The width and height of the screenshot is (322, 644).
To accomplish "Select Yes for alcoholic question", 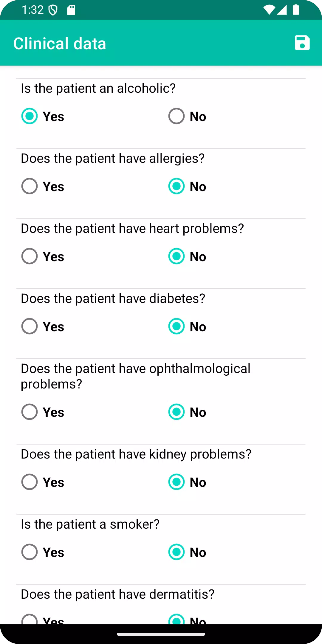I will [43, 116].
